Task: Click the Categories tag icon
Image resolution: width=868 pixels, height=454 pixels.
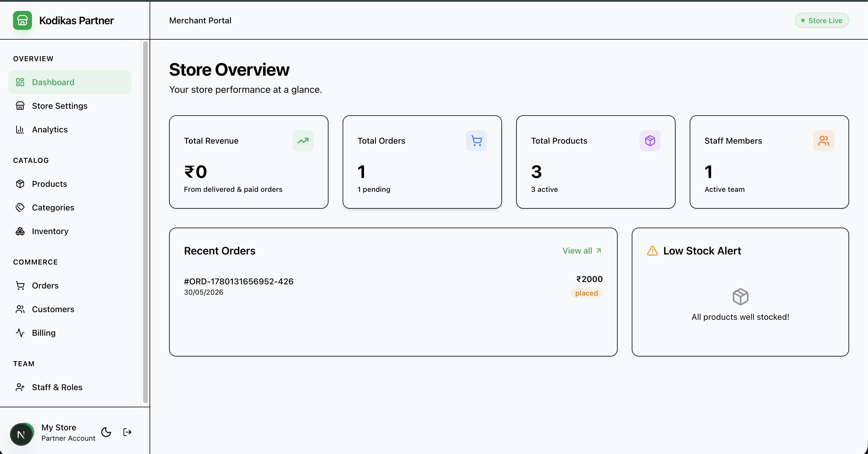Action: click(x=20, y=207)
